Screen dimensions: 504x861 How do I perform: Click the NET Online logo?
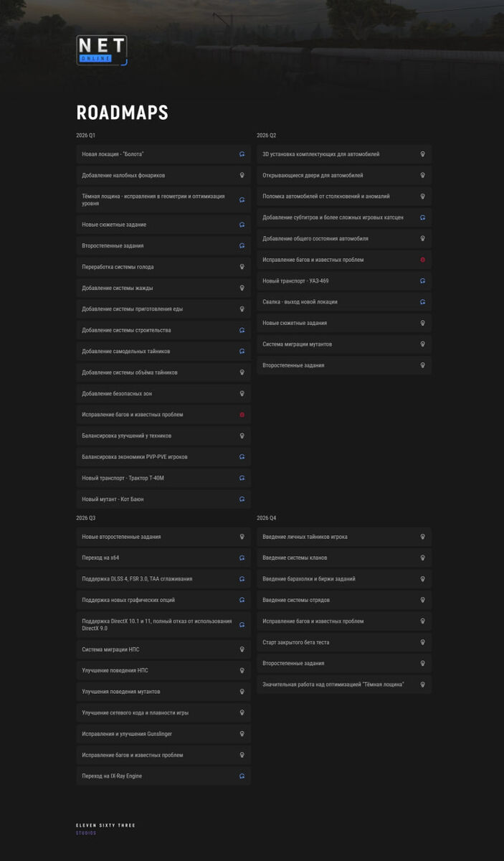point(102,50)
